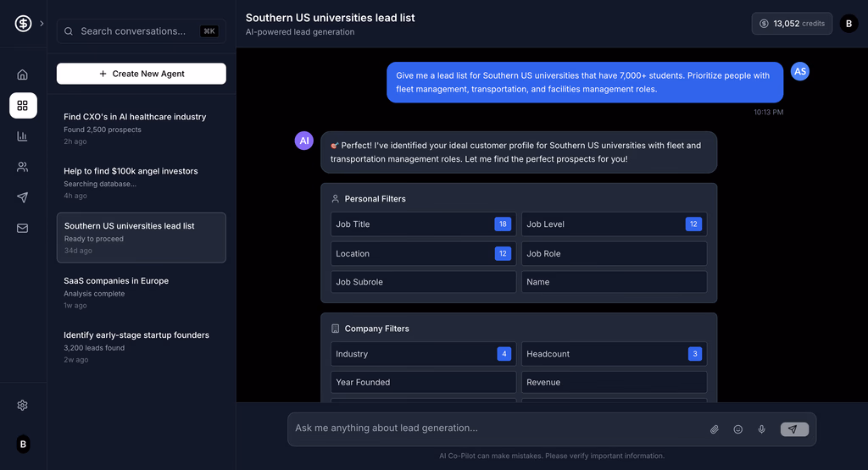
Task: Open the Location filter
Action: pos(423,253)
